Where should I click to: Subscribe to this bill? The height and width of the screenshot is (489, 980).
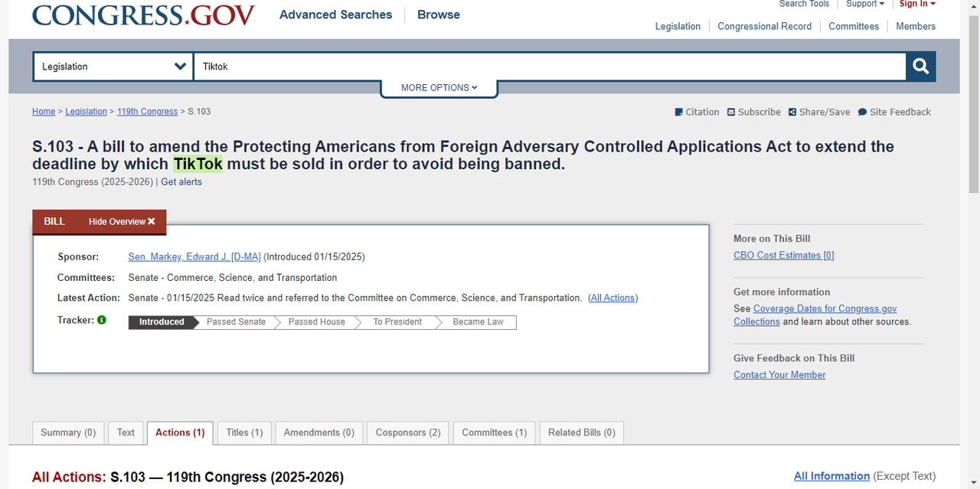coord(754,112)
